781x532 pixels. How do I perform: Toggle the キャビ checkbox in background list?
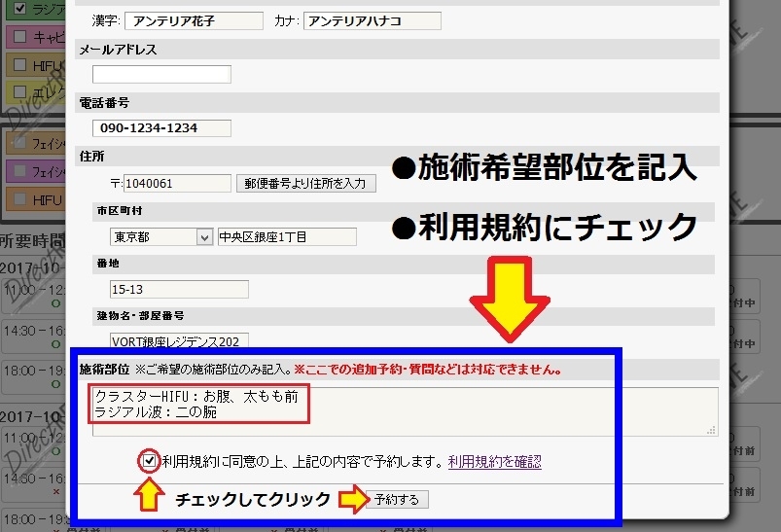pos(19,36)
